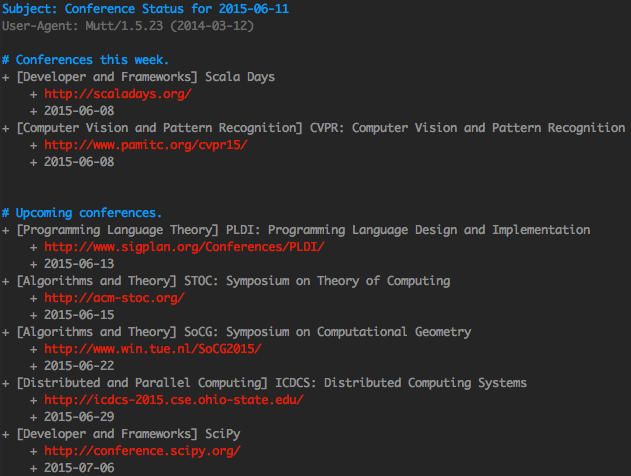Click the 2015-06-08 date under scaladays.org
631x476 pixels.
pos(79,111)
